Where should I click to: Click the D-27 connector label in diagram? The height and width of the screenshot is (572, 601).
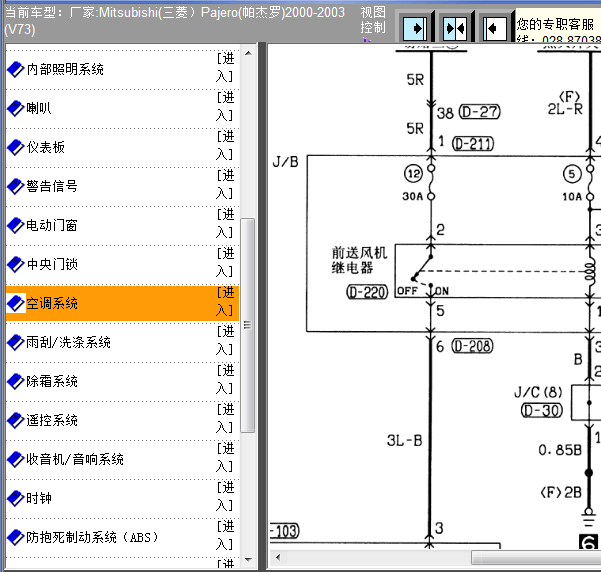click(480, 112)
